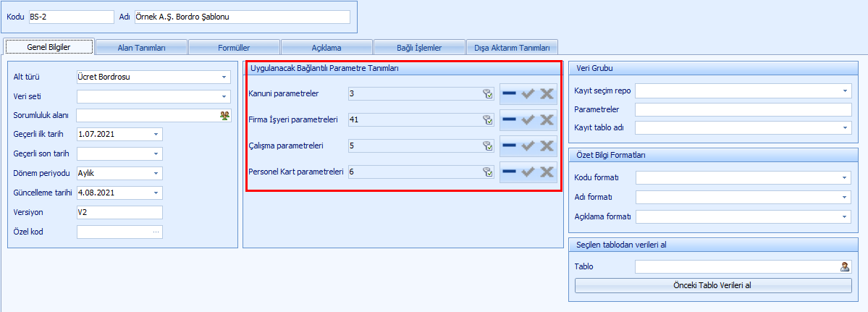Expand the Dönem periyodu dropdown
Screen dimensions: 868x312
pos(156,174)
